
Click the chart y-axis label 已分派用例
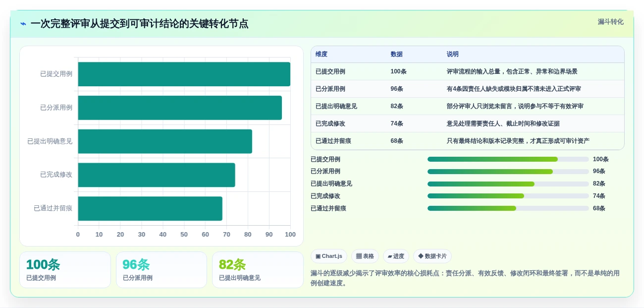point(56,108)
